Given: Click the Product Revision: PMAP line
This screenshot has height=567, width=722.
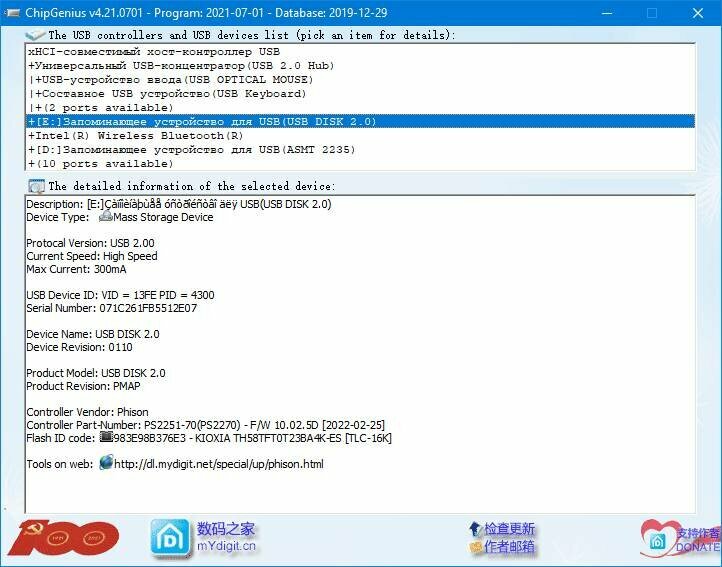Looking at the screenshot, I should 83,386.
